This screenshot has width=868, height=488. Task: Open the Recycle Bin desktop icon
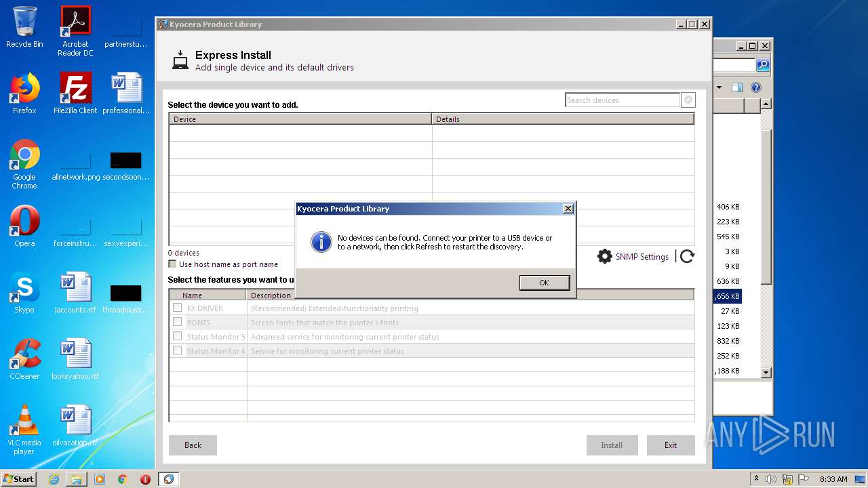[24, 27]
